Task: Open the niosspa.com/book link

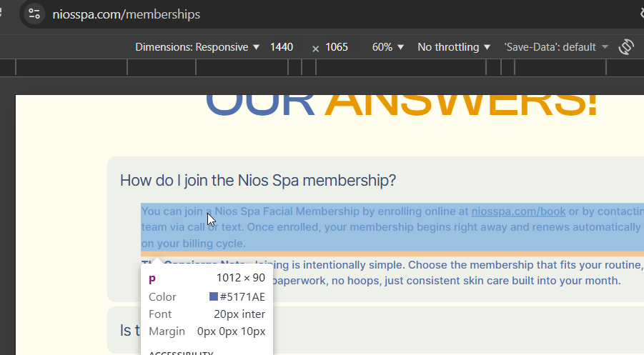Action: [x=518, y=211]
